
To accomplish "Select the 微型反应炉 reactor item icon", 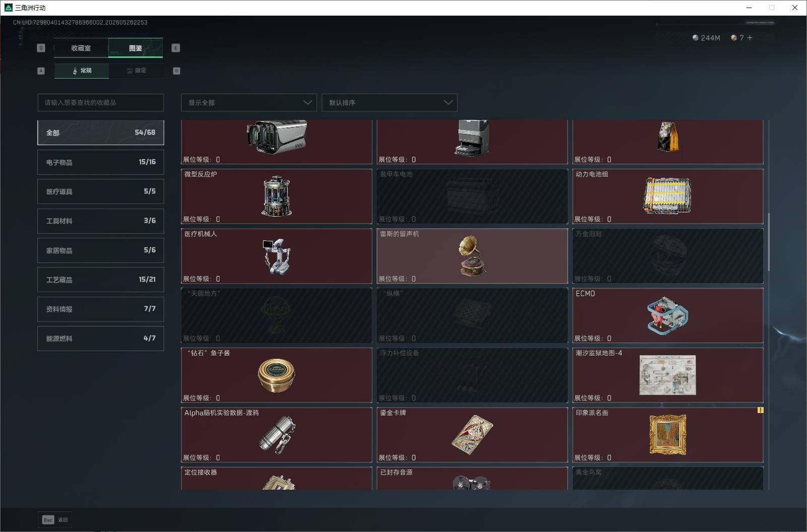I will pos(276,196).
